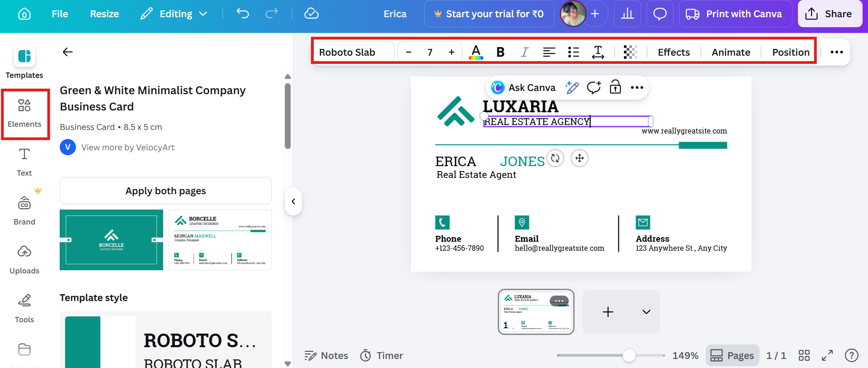Select the LUXARIA heading text
The image size is (868, 368).
[520, 107]
